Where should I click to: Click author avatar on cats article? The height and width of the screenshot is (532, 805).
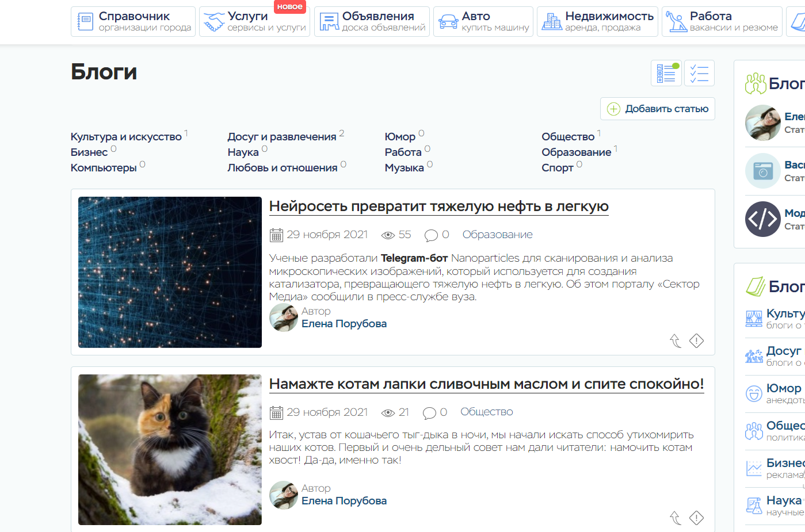pyautogui.click(x=284, y=495)
